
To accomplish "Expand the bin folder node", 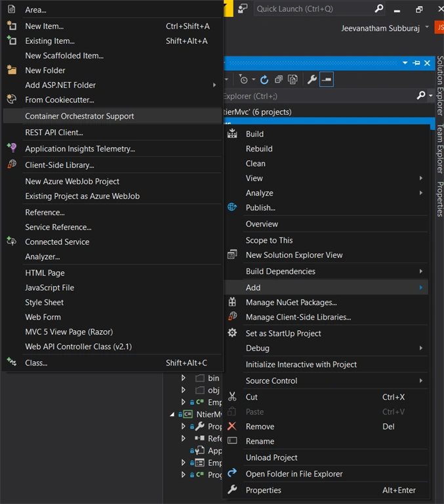I will (x=184, y=378).
